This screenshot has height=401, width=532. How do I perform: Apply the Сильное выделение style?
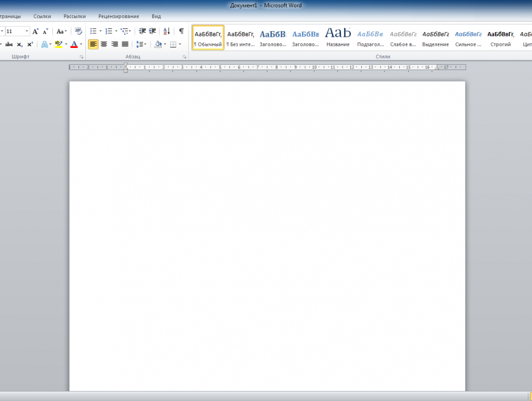(x=468, y=38)
